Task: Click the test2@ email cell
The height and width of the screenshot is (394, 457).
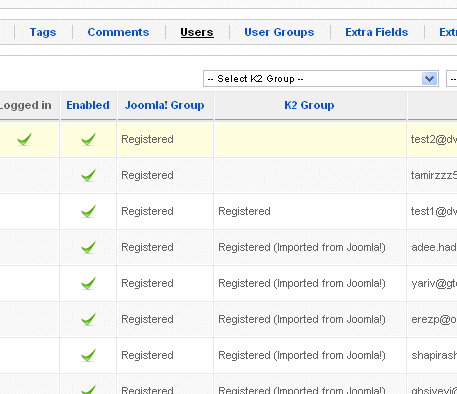Action: click(x=434, y=139)
